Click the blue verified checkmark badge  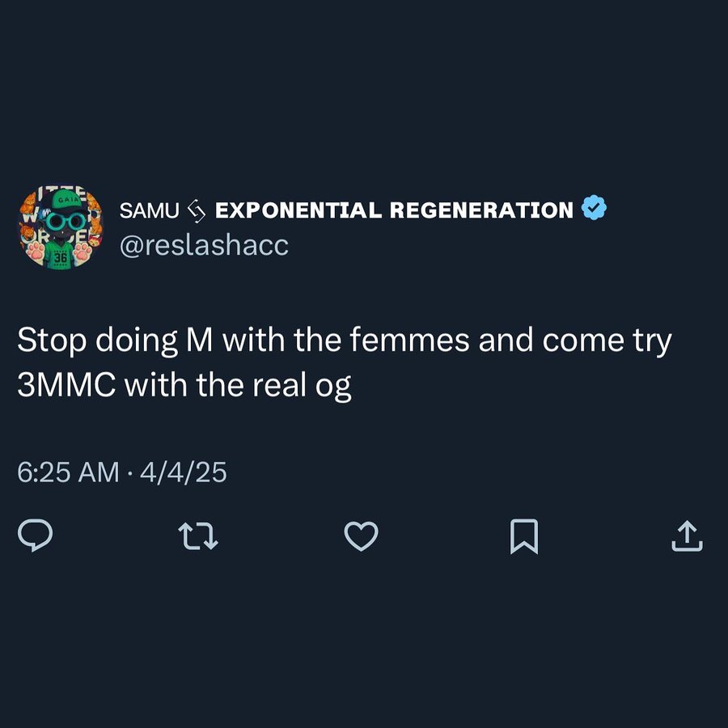point(595,210)
